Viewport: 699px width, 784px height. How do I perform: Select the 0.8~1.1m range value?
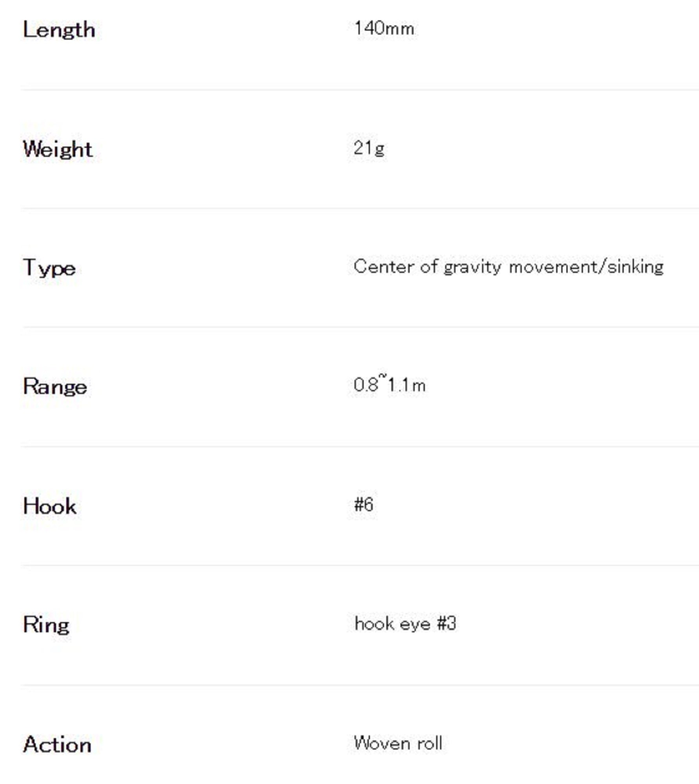[x=389, y=385]
